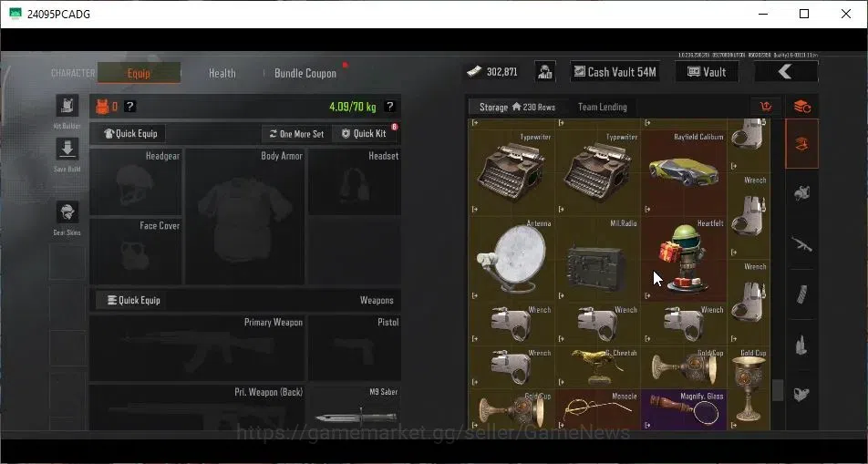
Task: Select the empty Body Armor slot
Action: [244, 216]
